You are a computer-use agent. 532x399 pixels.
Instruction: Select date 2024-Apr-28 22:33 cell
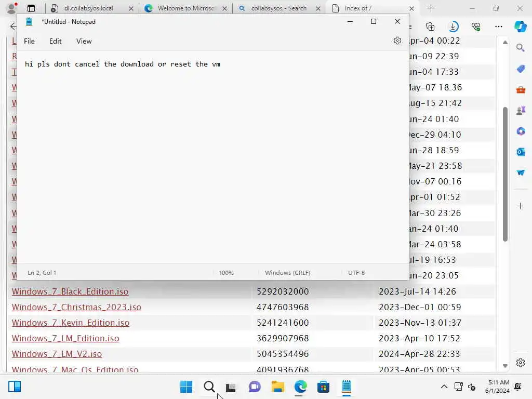[x=419, y=354]
